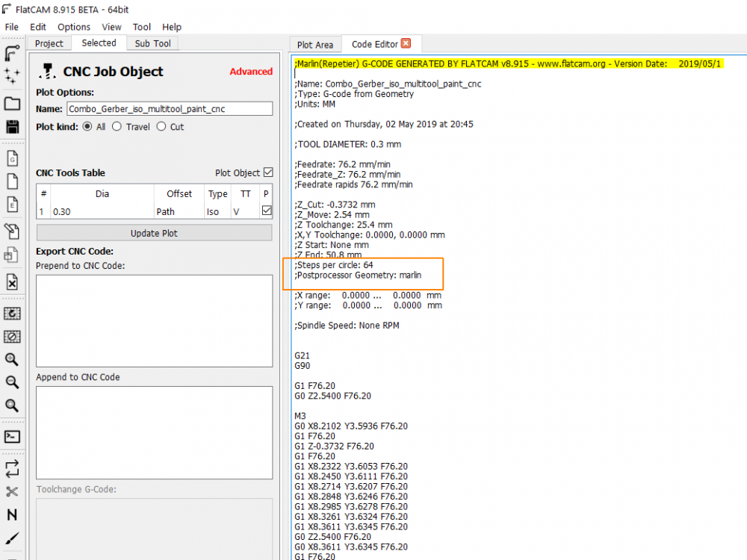Click the New Excellon 'E' document icon
This screenshot has width=747, height=560.
(13, 205)
